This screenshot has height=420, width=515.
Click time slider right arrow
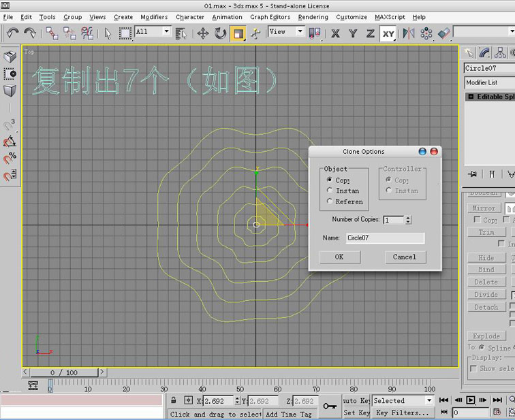tap(102, 372)
